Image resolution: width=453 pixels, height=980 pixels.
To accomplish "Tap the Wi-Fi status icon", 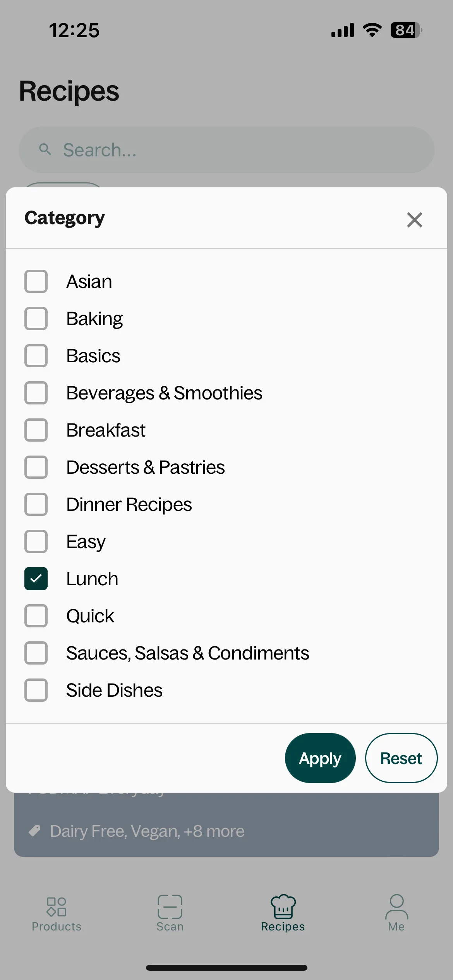I will point(372,30).
